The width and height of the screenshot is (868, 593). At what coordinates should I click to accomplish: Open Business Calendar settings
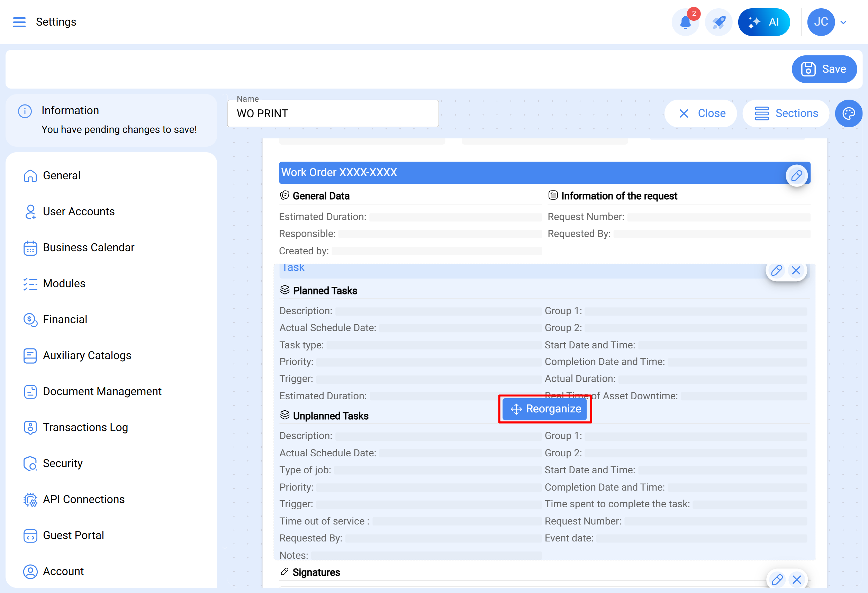click(x=89, y=247)
